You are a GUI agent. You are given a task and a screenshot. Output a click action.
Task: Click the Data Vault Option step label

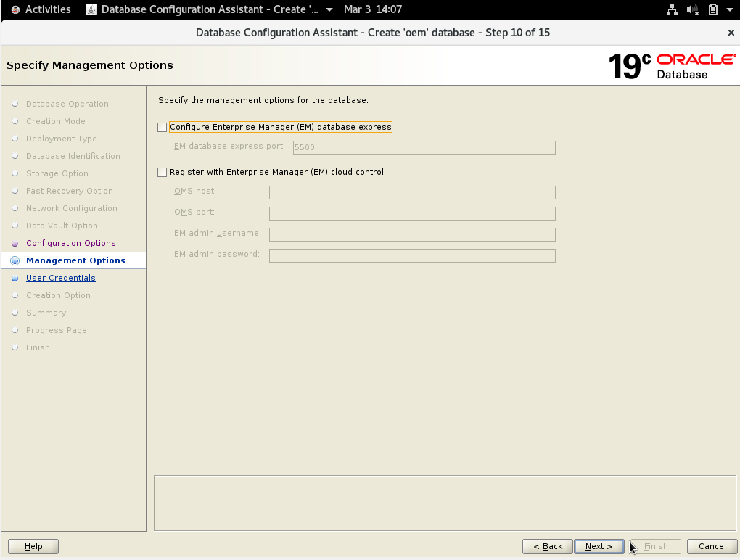coord(62,226)
